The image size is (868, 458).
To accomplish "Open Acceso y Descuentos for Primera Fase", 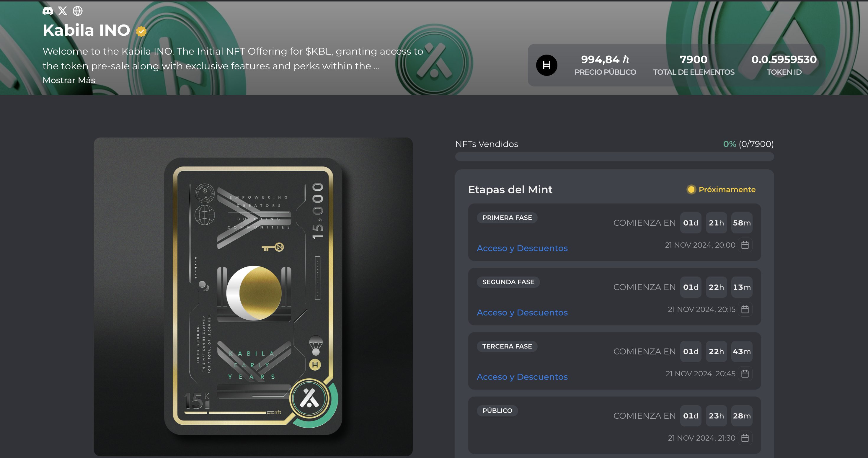I will click(x=522, y=248).
